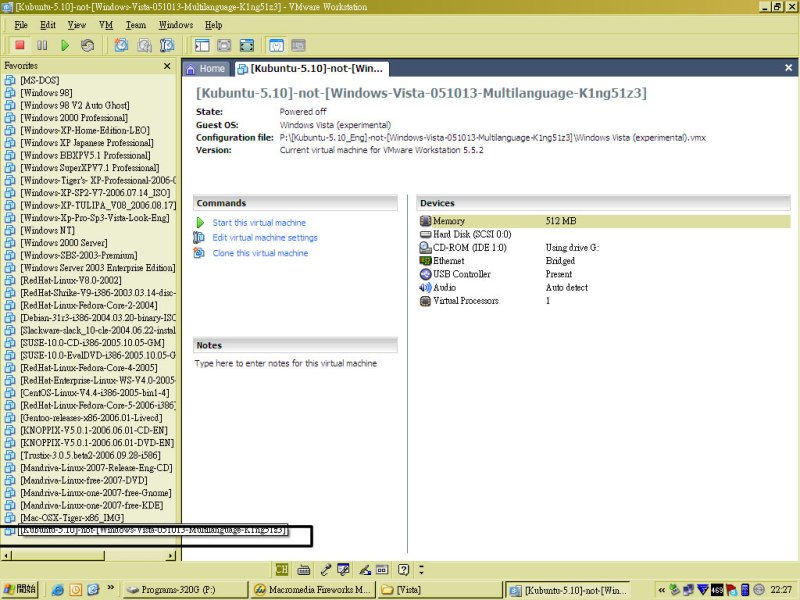Click the Take Snapshot toolbar icon
Viewport: 800px width, 600px height.
point(121,45)
